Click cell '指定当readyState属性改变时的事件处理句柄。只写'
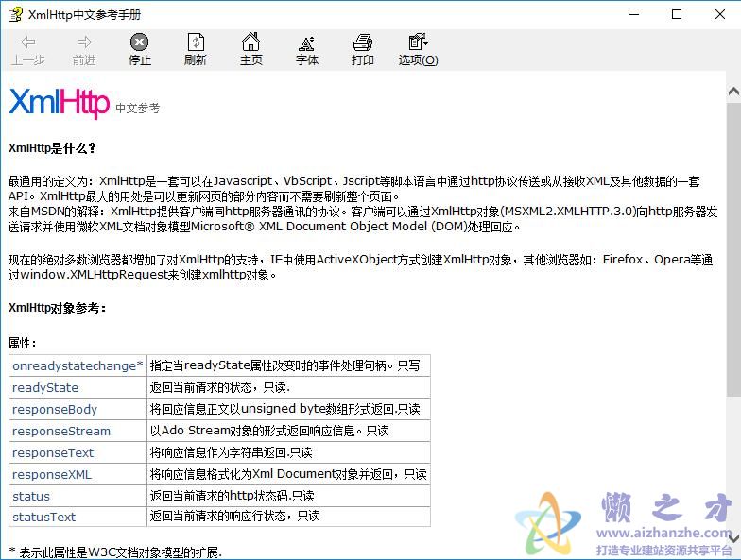Viewport: 741px width, 560px height. tap(289, 365)
